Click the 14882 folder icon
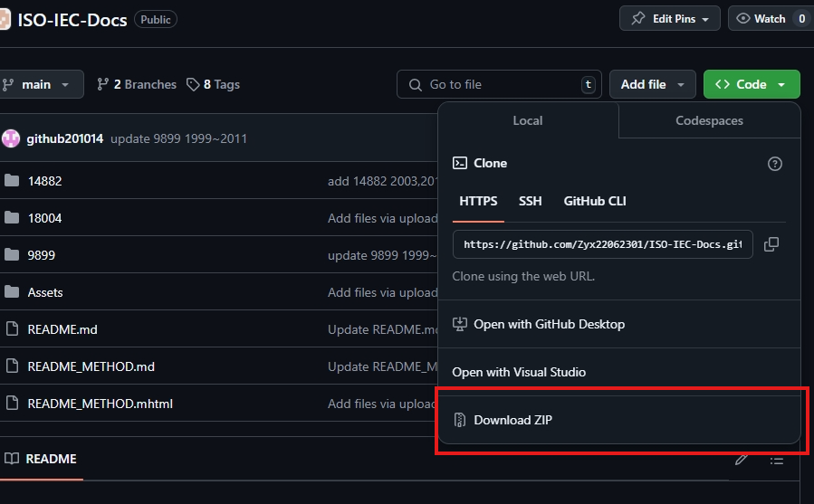This screenshot has height=504, width=814. (x=12, y=181)
